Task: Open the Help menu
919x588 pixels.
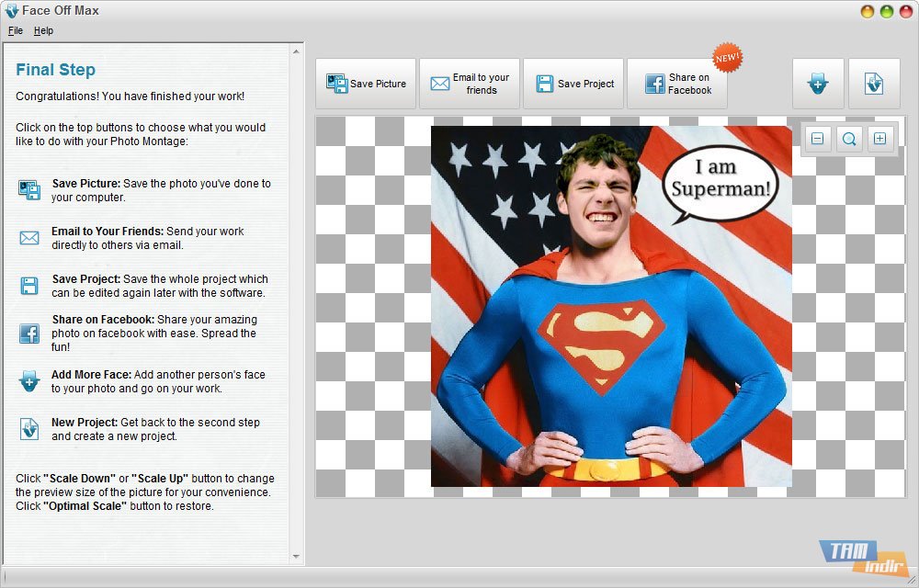Action: click(x=43, y=30)
